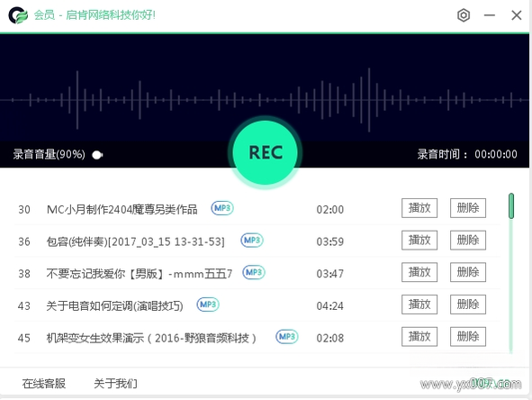This screenshot has width=532, height=400.
Task: Click duration 03:59 in row 36
Action: (x=329, y=241)
